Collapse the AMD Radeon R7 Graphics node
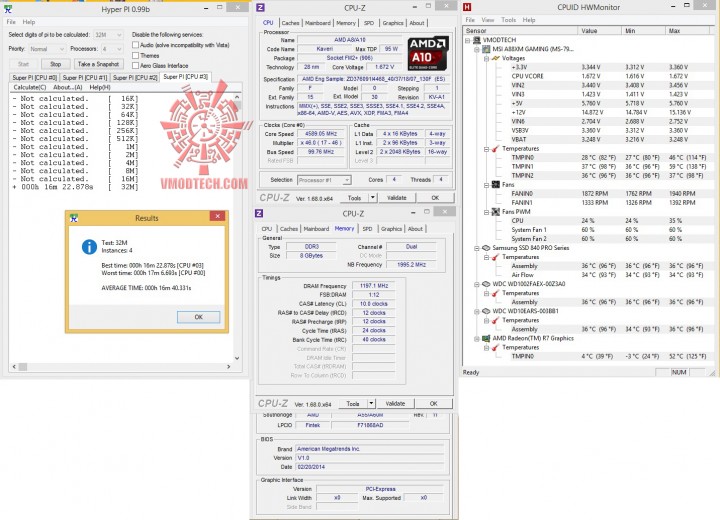This screenshot has width=720, height=520. (477, 339)
